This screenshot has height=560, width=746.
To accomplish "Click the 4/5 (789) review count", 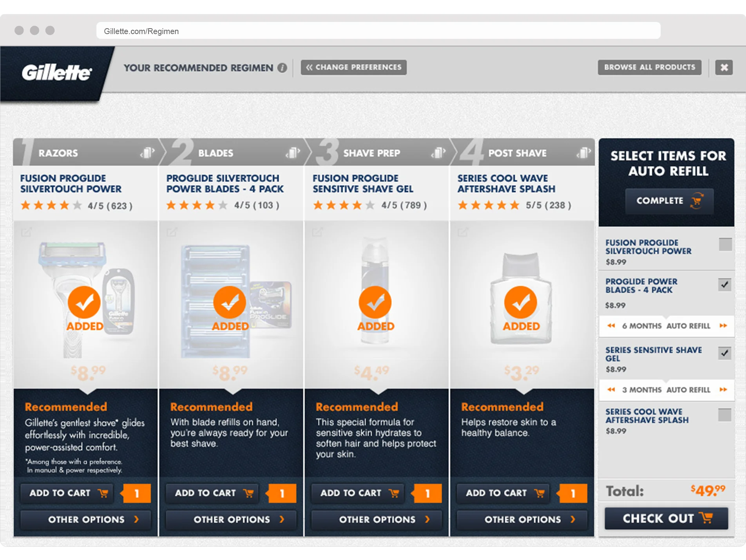I will pos(404,205).
